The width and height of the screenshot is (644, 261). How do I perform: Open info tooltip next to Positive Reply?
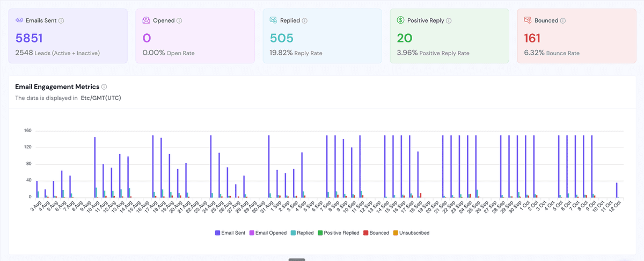[x=449, y=20]
